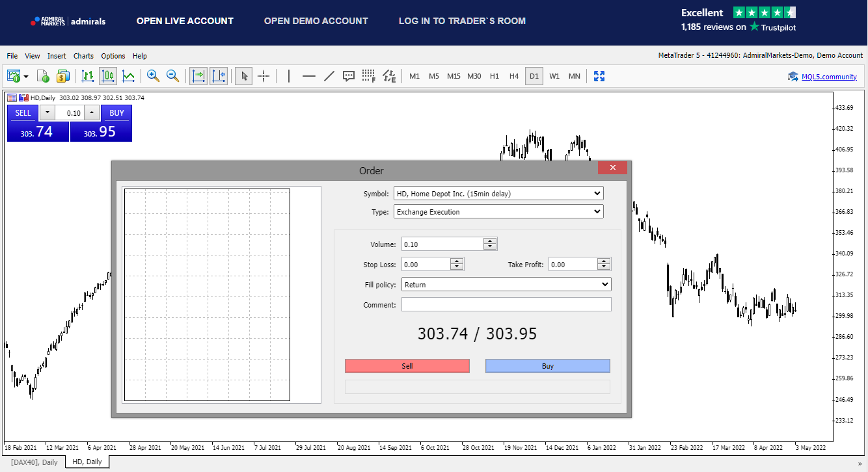
Task: Increase one-click volume with up arrow
Action: pyautogui.click(x=92, y=113)
